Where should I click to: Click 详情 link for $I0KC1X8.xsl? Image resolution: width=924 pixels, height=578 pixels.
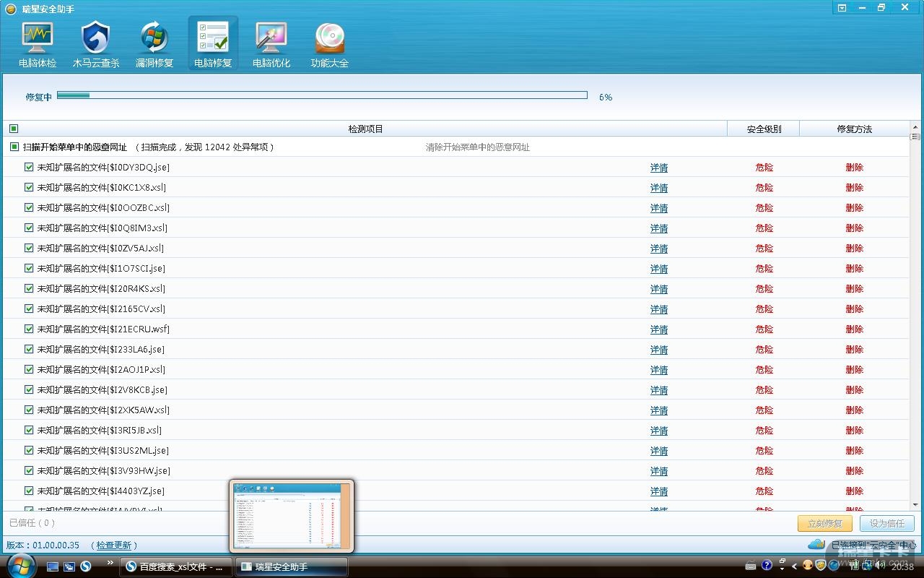pyautogui.click(x=658, y=188)
